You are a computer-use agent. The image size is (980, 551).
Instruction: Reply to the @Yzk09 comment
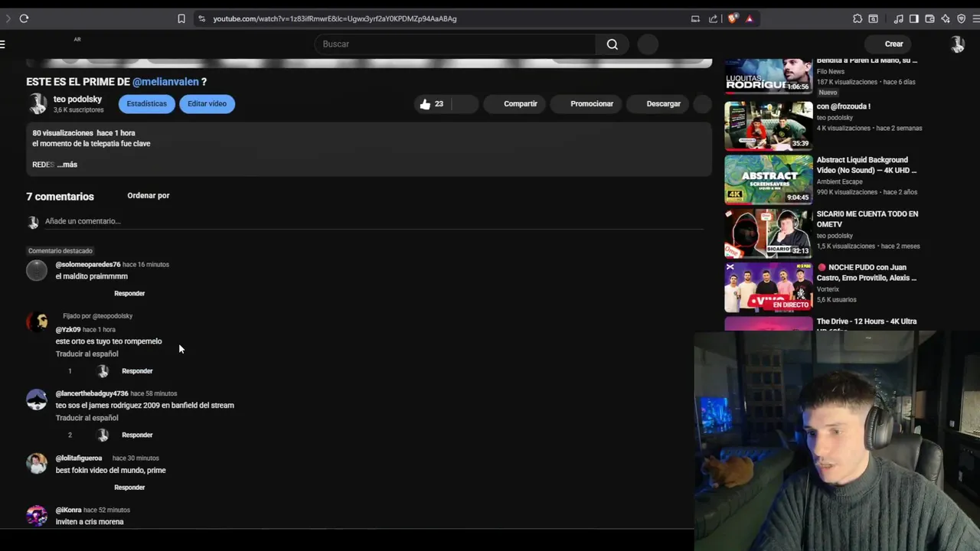[137, 371]
